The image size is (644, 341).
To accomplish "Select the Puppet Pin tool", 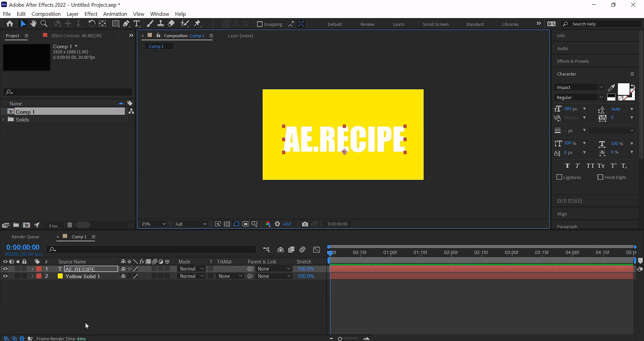I will (x=198, y=24).
